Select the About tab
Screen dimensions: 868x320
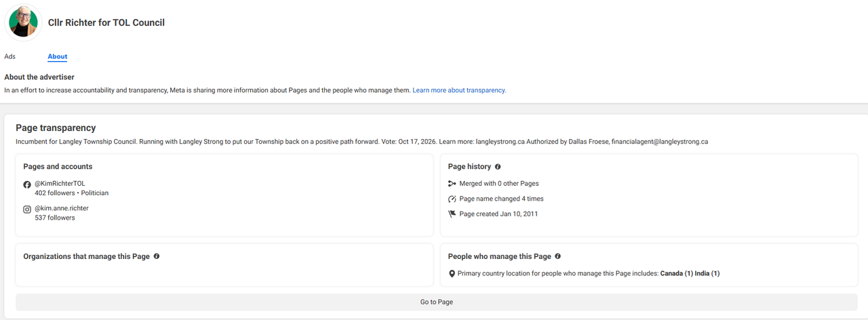pyautogui.click(x=58, y=57)
